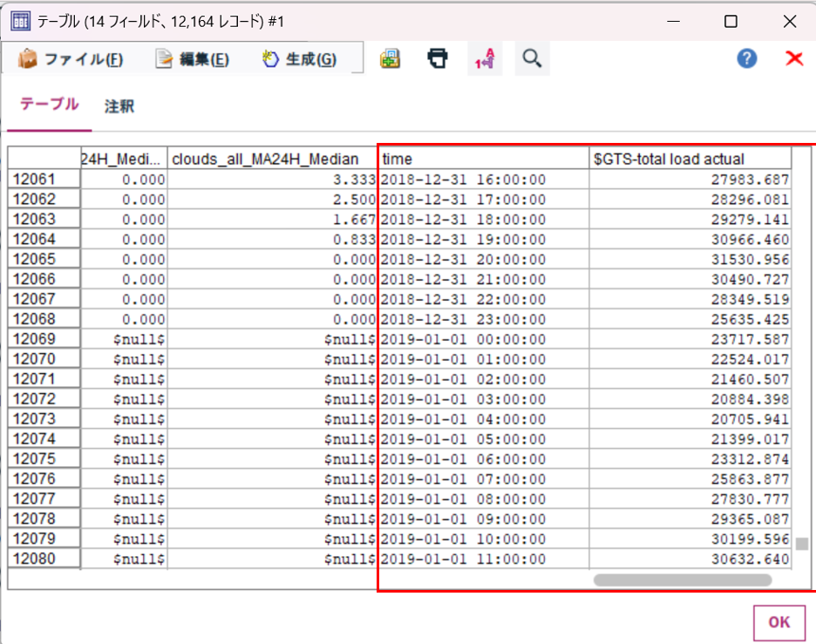Screen dimensions: 816x644
Task: Click time cell 2019-01-01 11:00:00
Action: (484, 559)
